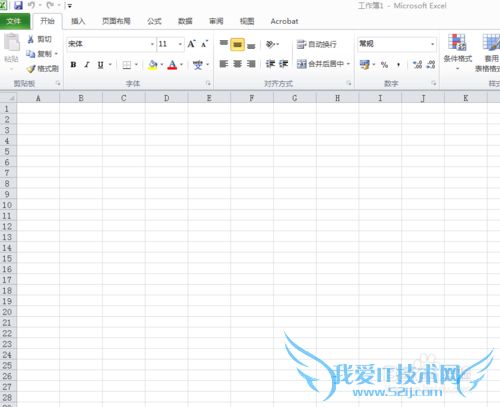Viewport: 500px width, 407px height.
Task: Switch to the 视图 View tab
Action: (247, 21)
